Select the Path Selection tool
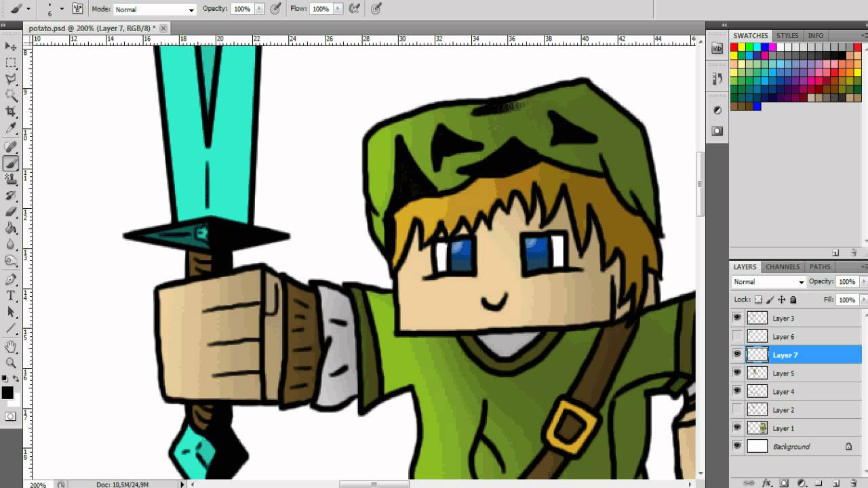The width and height of the screenshot is (868, 488). coord(11,312)
